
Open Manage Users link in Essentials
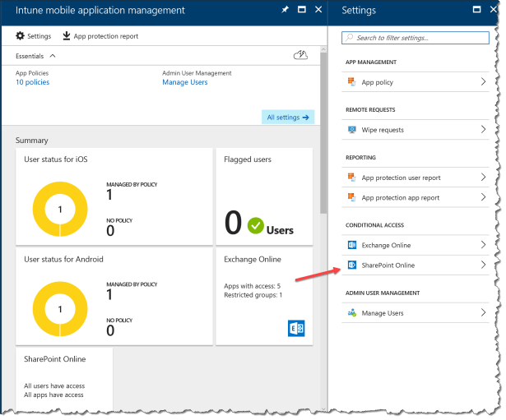185,82
